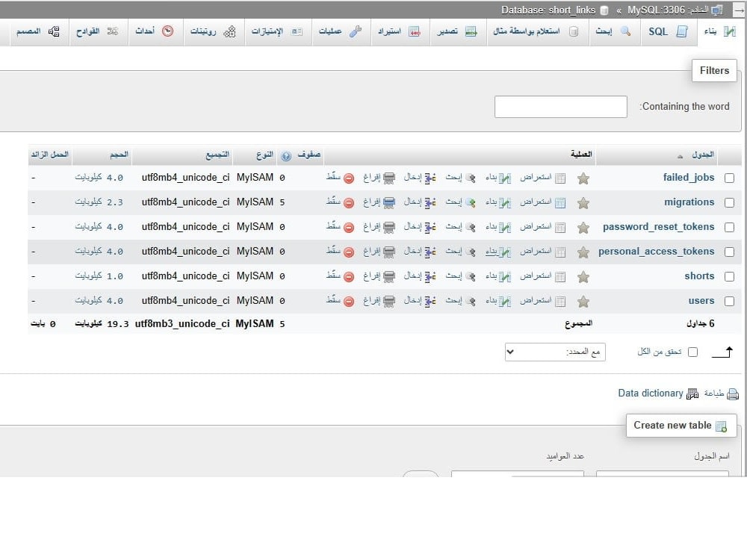Image resolution: width=747 pixels, height=560 pixels.
Task: Open the الإمتيازات (Privileges) tab
Action: click(277, 31)
